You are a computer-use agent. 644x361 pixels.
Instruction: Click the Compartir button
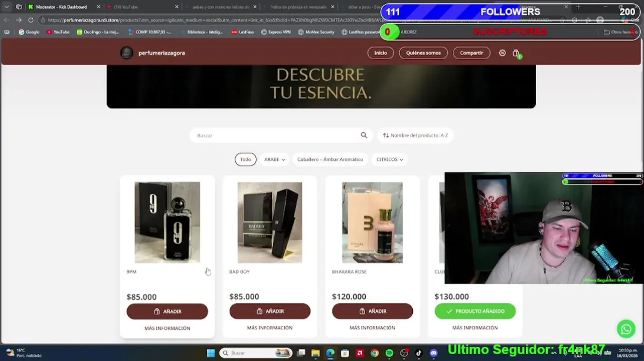[471, 53]
